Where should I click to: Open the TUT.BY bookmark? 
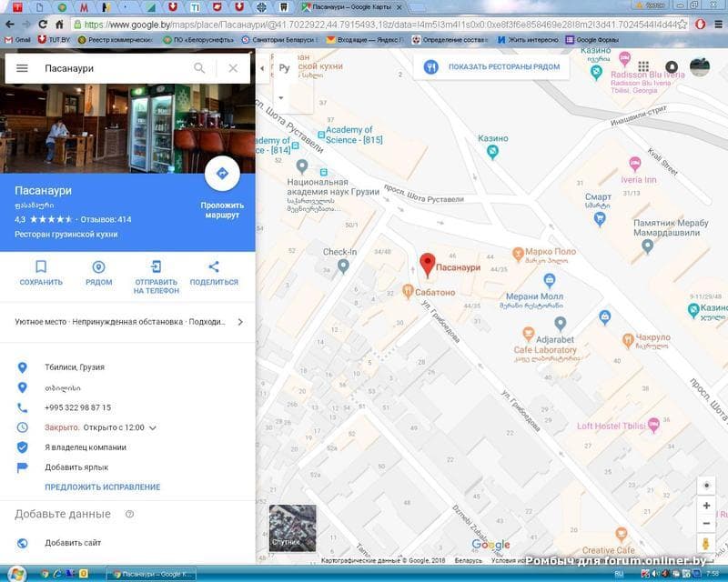pyautogui.click(x=54, y=40)
